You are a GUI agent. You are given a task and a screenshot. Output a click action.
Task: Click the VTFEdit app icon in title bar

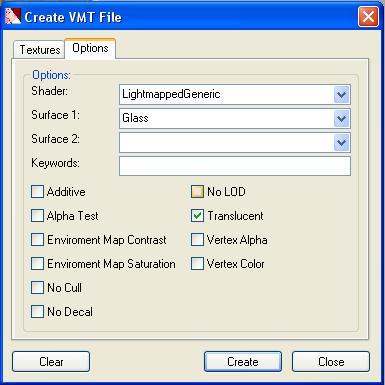click(x=13, y=16)
